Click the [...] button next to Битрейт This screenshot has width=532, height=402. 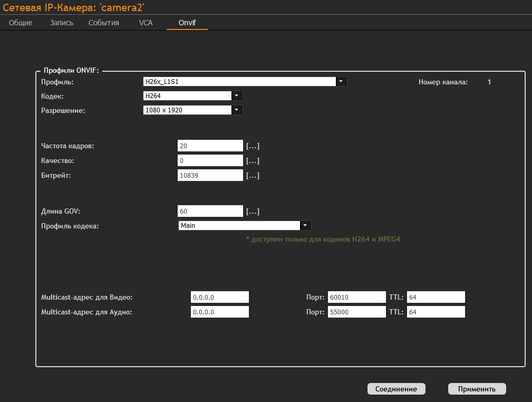(253, 176)
